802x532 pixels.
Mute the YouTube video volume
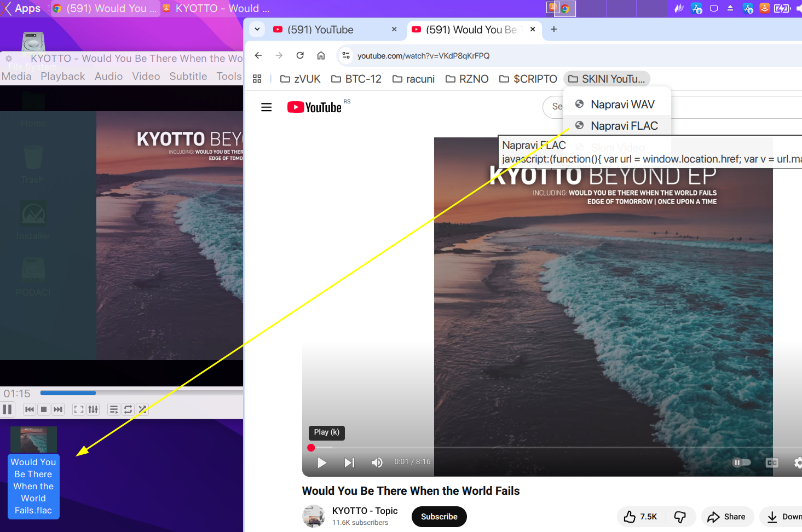coord(377,463)
